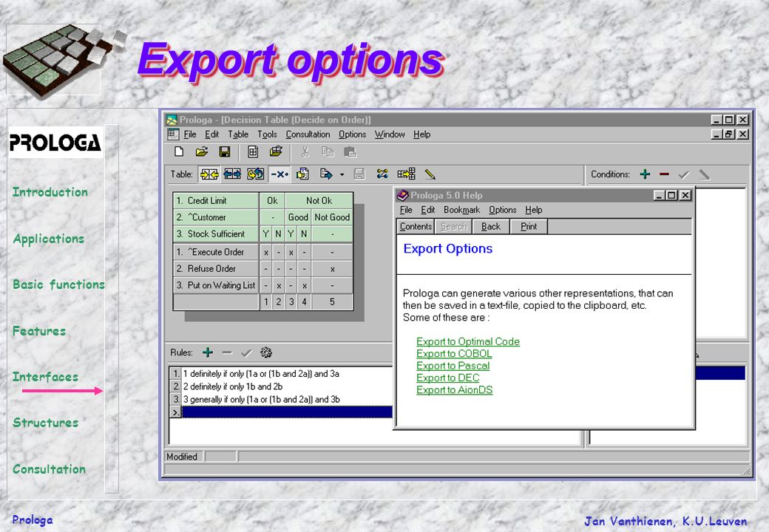Click the yellow and blue nodes structure icon
The width and height of the screenshot is (769, 532).
(382, 174)
